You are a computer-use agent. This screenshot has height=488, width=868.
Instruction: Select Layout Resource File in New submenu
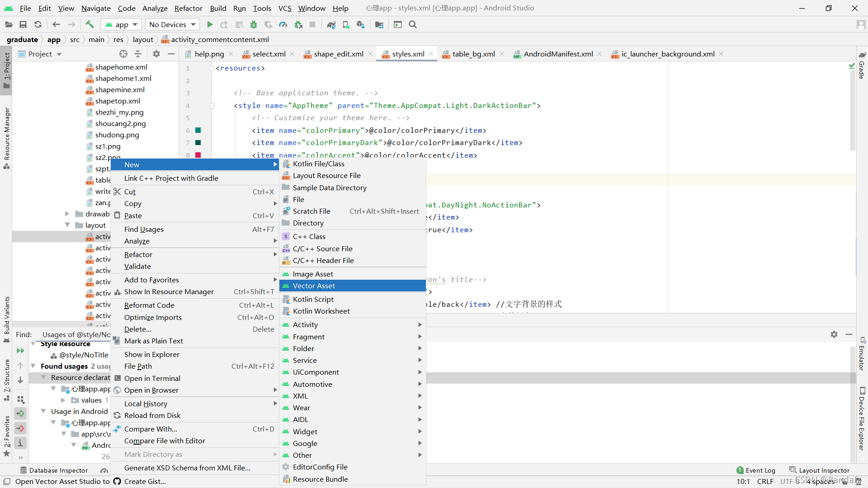[353, 175]
